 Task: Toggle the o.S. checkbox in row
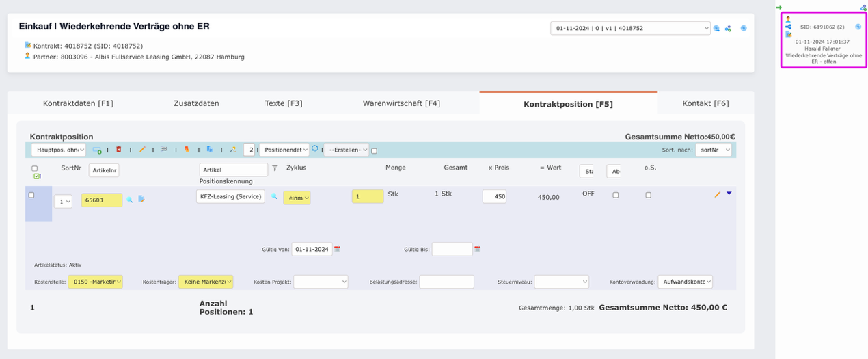(649, 195)
